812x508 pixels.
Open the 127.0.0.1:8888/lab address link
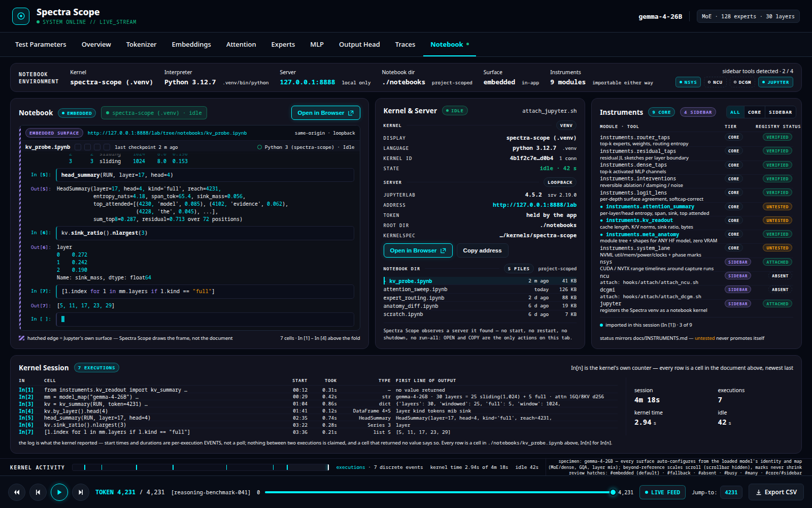(x=534, y=205)
